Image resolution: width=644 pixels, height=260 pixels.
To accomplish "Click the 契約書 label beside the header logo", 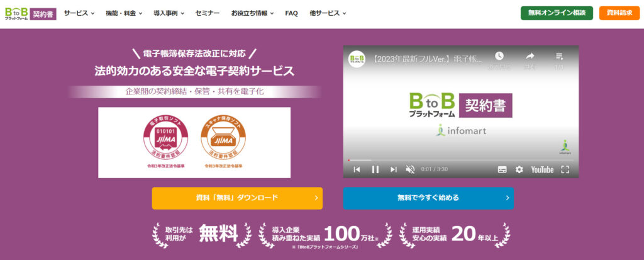I will (43, 14).
